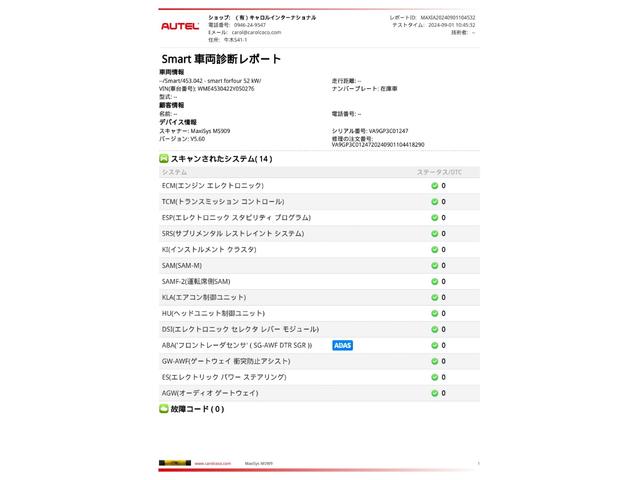Click the MaxiSys MS909 text in footer
640x480 pixels.
[x=259, y=463]
